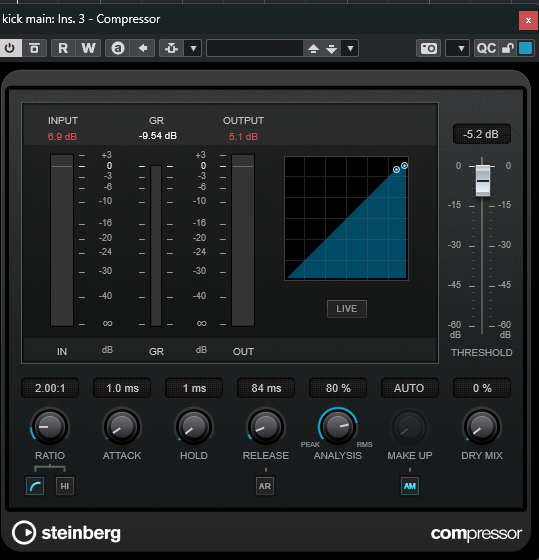Open the side-chain routing dropdown arrow

coord(193,48)
